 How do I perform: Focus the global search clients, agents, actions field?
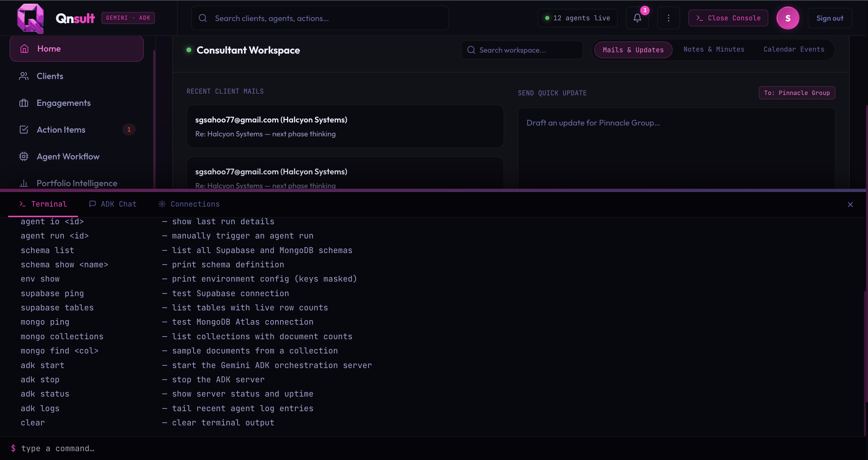[320, 18]
